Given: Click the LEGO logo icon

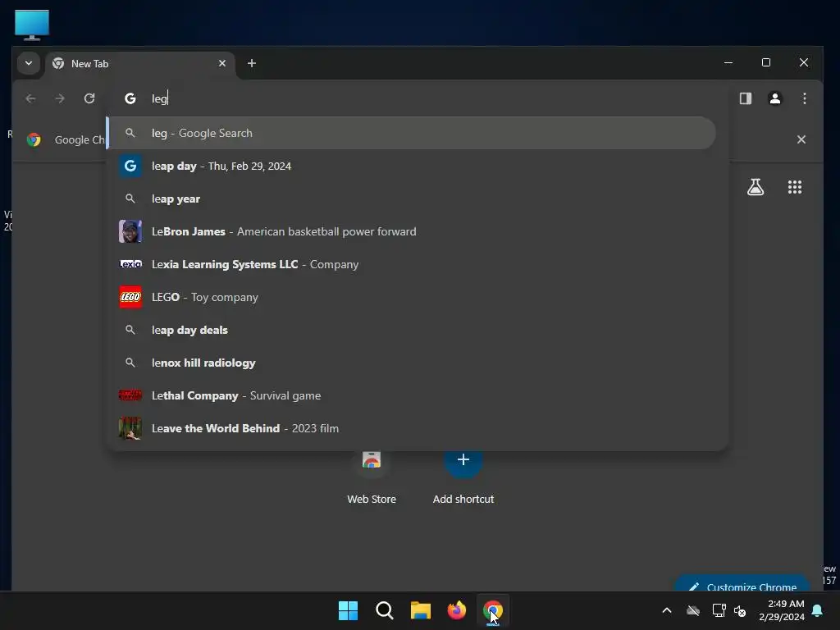Looking at the screenshot, I should (130, 297).
